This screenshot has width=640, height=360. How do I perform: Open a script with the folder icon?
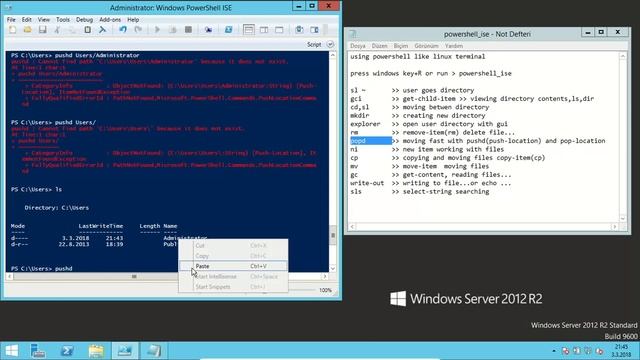click(x=27, y=30)
